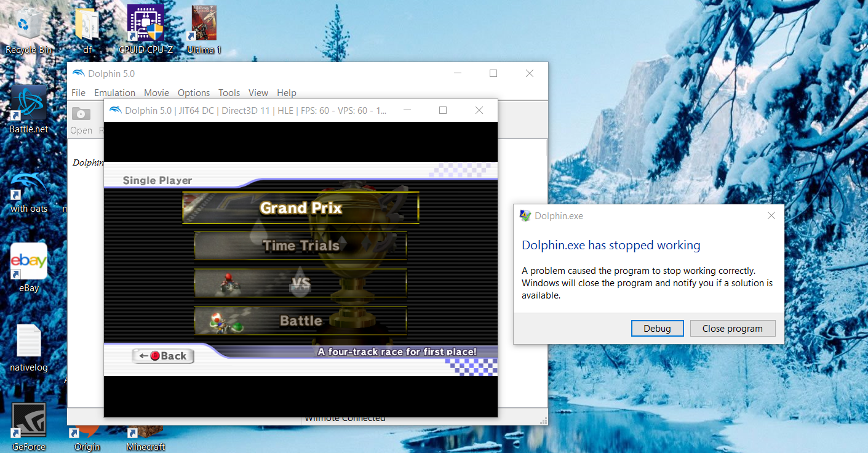Image resolution: width=868 pixels, height=453 pixels.
Task: Open the File menu in Dolphin
Action: click(78, 93)
